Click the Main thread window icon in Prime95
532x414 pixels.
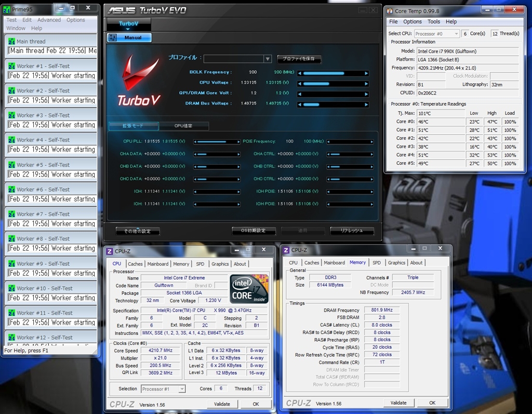[x=11, y=42]
